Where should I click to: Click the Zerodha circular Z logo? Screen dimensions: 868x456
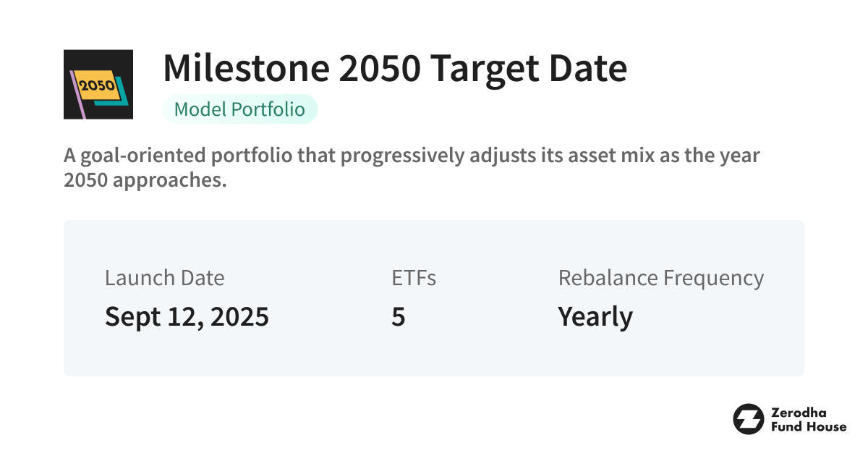click(x=748, y=419)
